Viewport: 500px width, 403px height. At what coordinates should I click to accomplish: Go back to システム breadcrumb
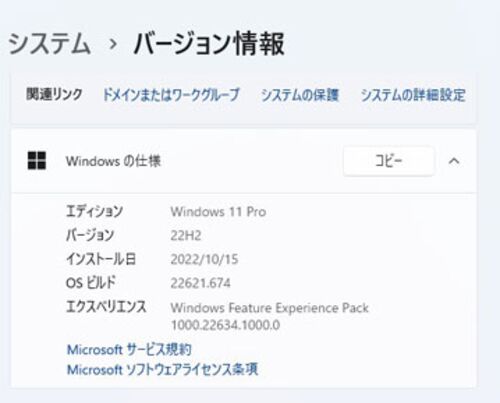point(49,44)
